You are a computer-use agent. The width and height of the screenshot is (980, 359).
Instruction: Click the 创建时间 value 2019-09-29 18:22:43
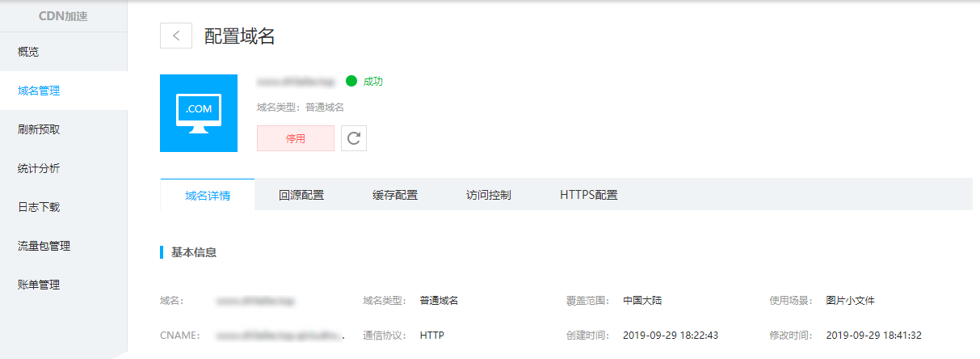click(x=671, y=335)
